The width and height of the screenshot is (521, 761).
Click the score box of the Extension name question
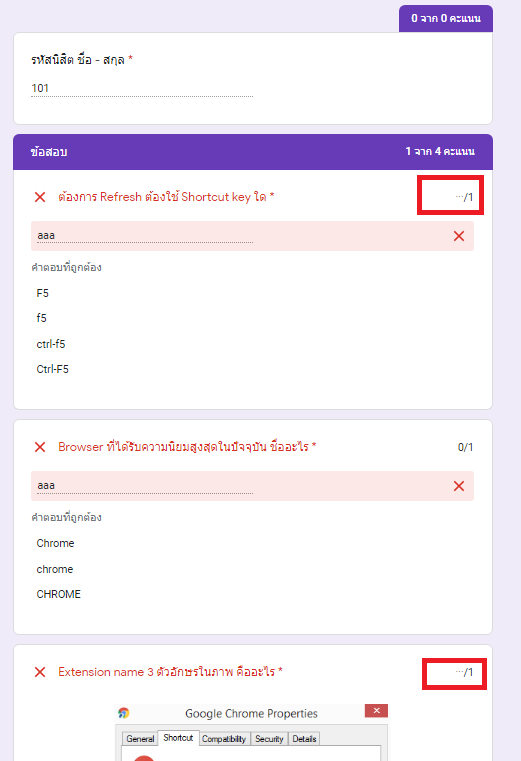point(454,673)
